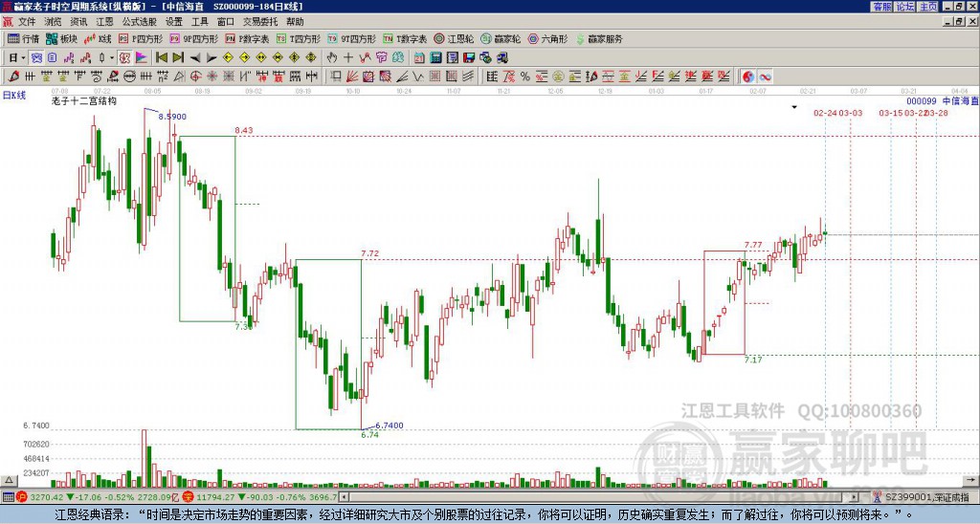Click the yin-yang taiji icon
Image resolution: width=980 pixels, height=524 pixels.
tap(747, 76)
